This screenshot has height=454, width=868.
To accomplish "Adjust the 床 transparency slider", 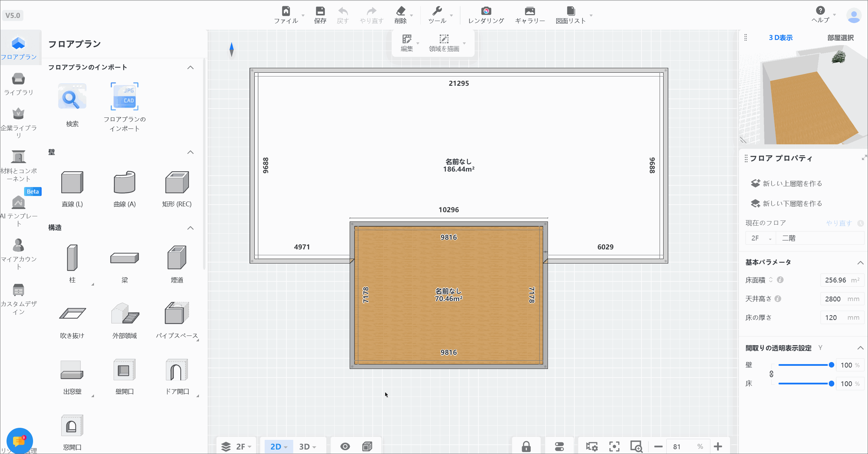I will coord(805,383).
